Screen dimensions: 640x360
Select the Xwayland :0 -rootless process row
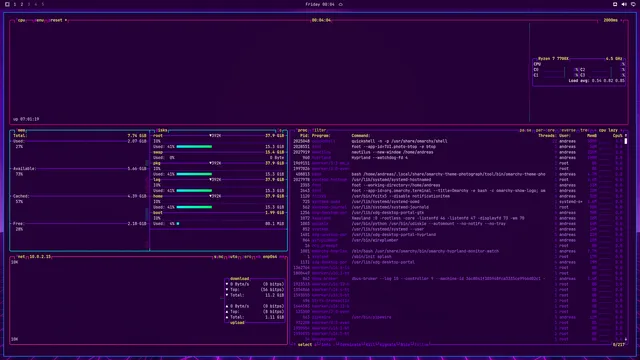point(458,218)
